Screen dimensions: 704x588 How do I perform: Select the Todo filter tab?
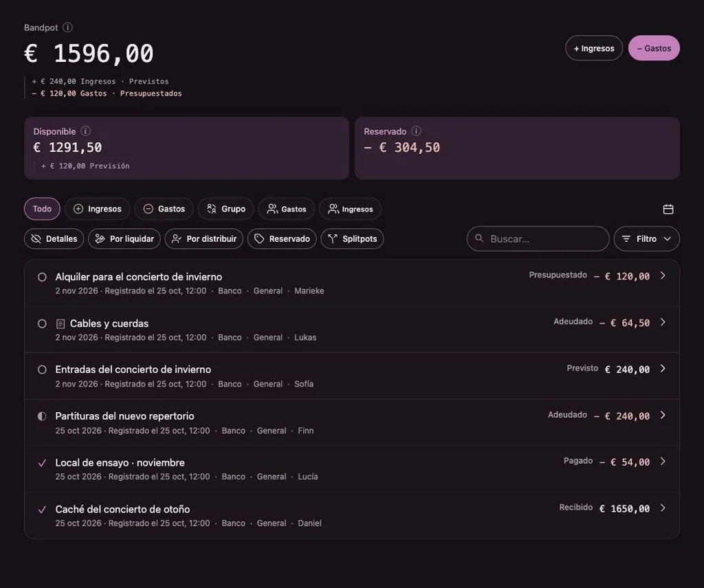click(x=42, y=209)
